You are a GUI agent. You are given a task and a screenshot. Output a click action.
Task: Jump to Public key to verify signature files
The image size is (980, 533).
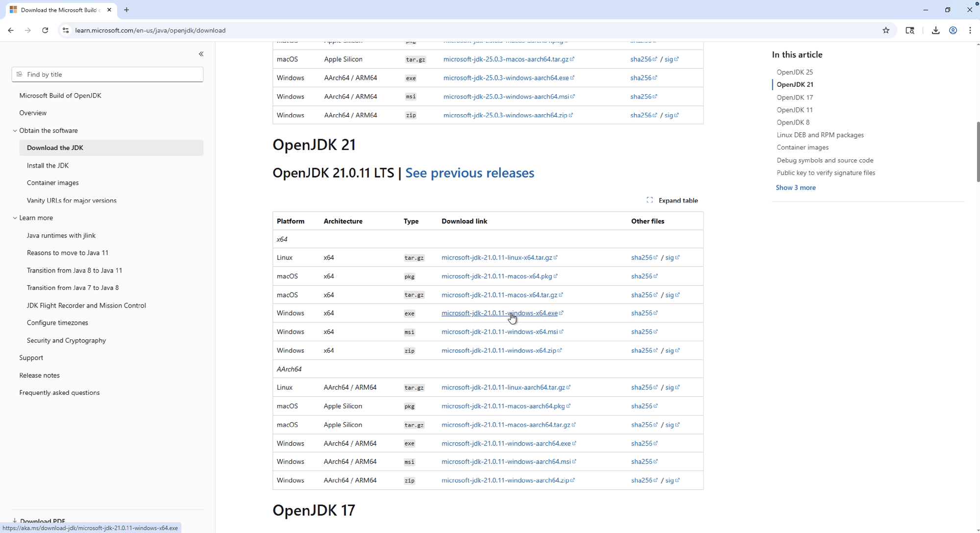pyautogui.click(x=826, y=173)
